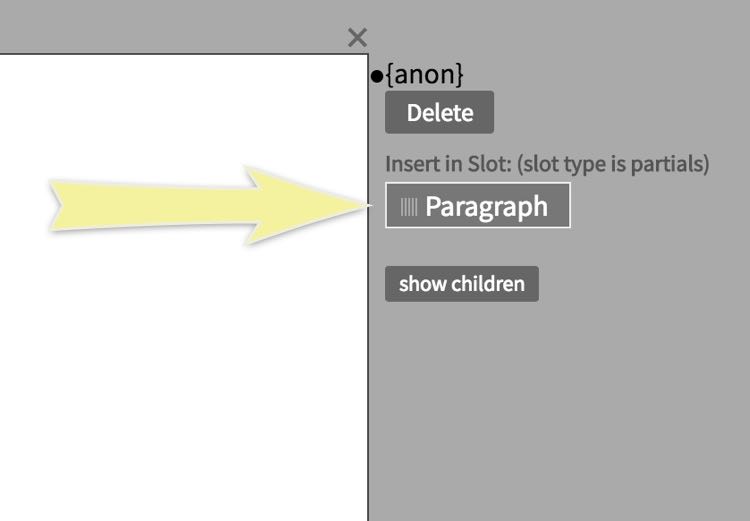Click the "(slot type is partials)" hint text
Image resolution: width=750 pixels, height=521 pixels.
[x=613, y=163]
